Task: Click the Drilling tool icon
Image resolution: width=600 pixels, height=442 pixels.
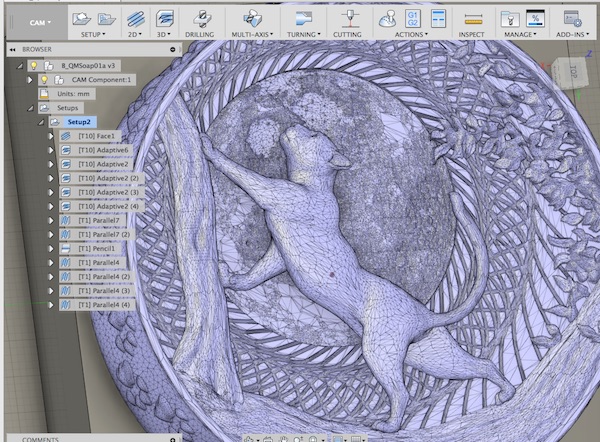Action: [202, 19]
